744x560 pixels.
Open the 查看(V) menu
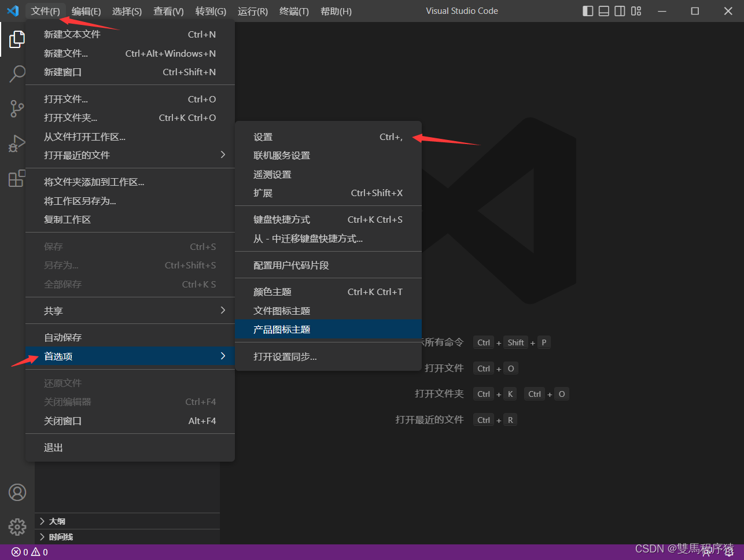coord(168,11)
